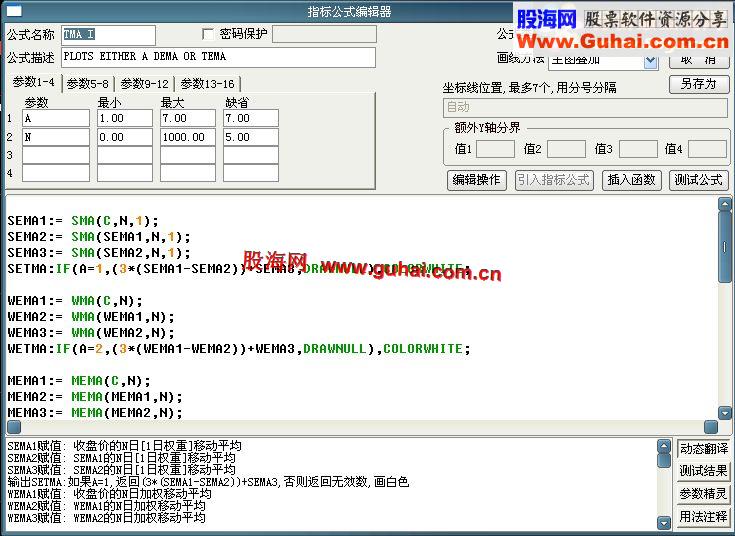This screenshot has height=536, width=735.
Task: Click the line WEMA3:= WMA(WEMA2,N);
Action: [91, 333]
